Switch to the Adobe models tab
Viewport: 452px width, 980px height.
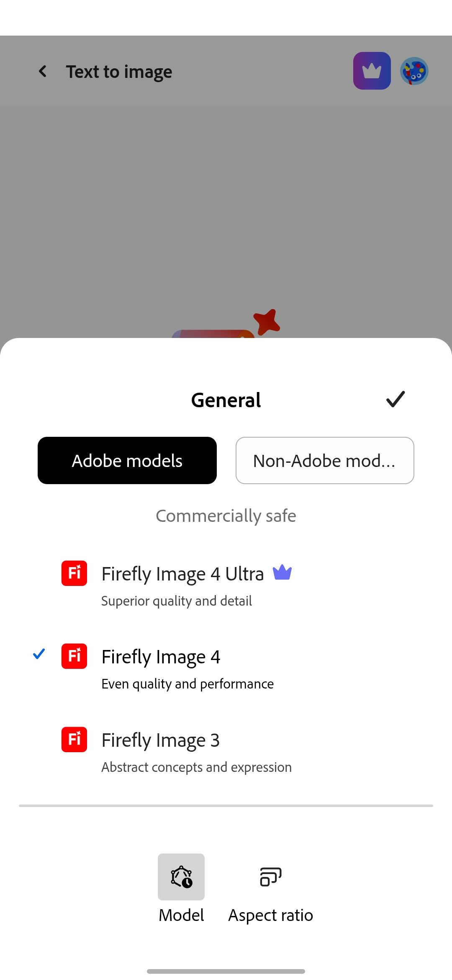[x=127, y=460]
